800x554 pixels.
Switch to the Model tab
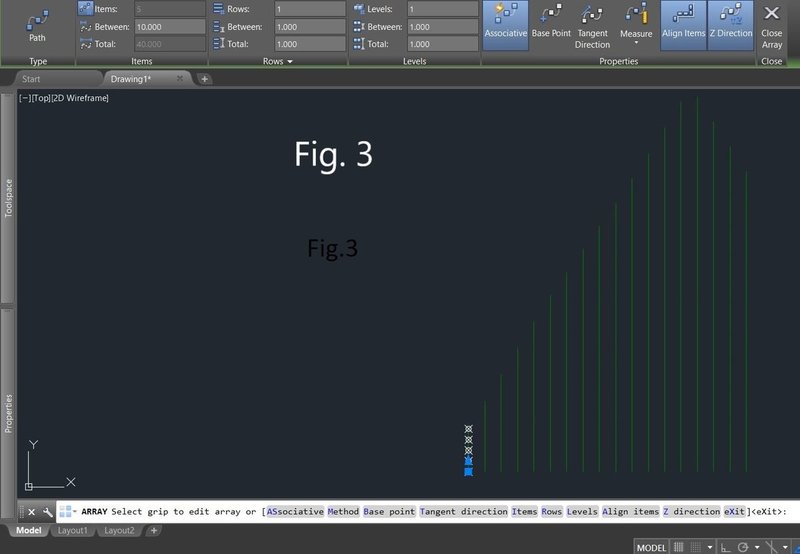click(29, 531)
